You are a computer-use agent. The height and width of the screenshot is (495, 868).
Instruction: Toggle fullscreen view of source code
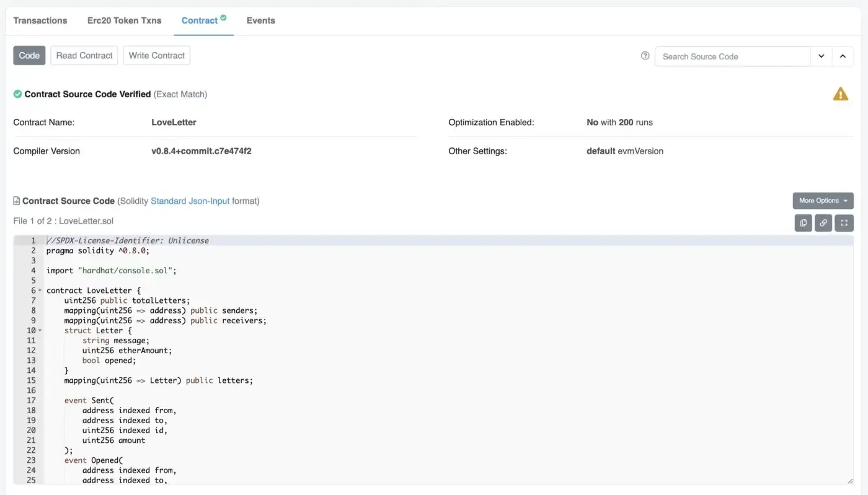click(844, 223)
